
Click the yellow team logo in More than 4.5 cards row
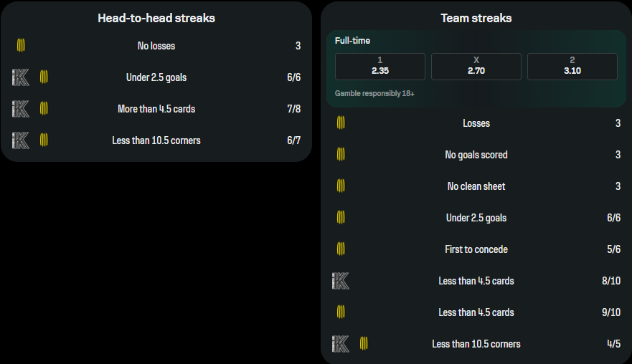(x=44, y=109)
